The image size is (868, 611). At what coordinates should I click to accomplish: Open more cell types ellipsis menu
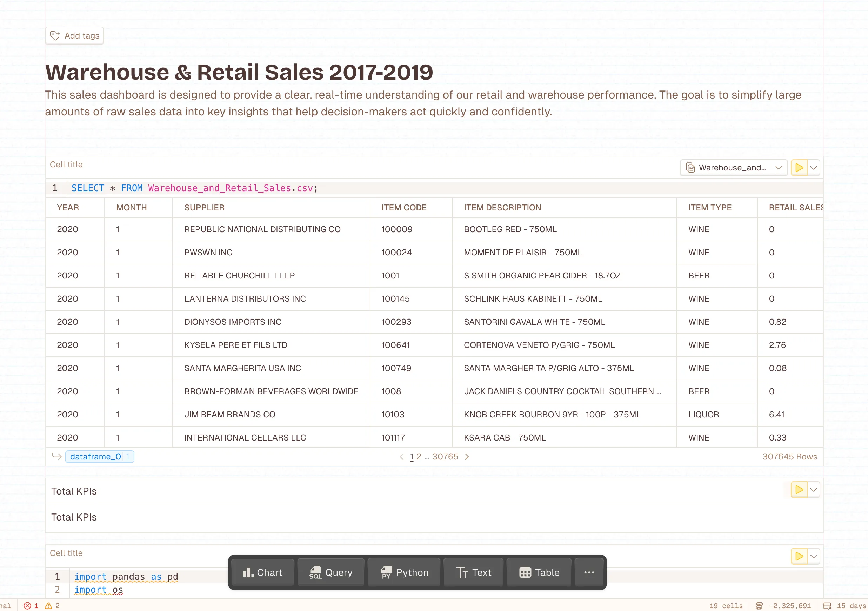tap(589, 572)
